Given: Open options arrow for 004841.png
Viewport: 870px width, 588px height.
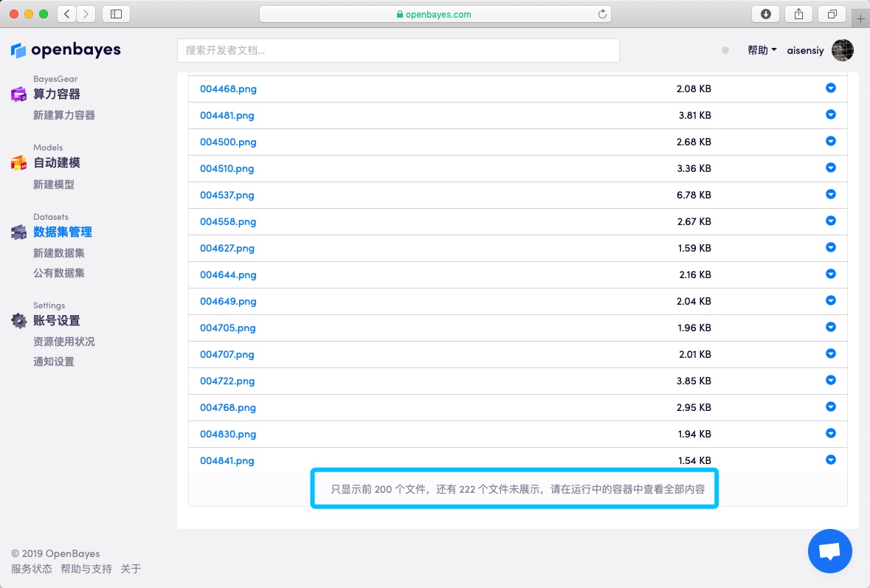Looking at the screenshot, I should pyautogui.click(x=830, y=460).
